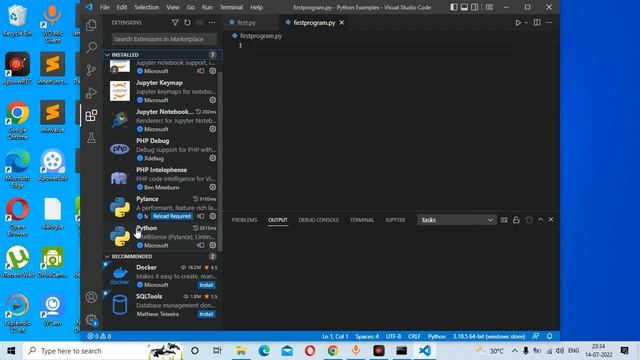Open the Accounts icon in activity bar

click(x=91, y=297)
